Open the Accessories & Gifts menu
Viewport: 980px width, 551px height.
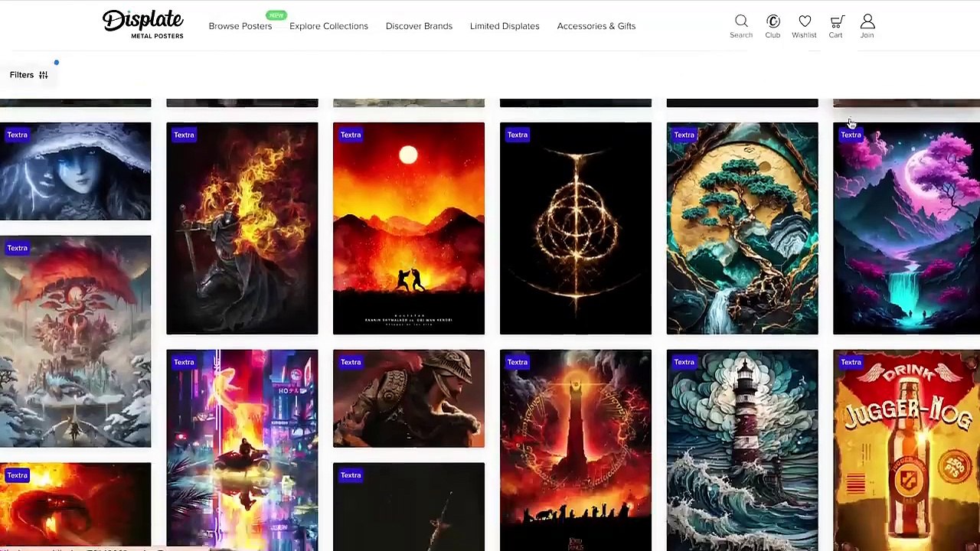pos(596,26)
